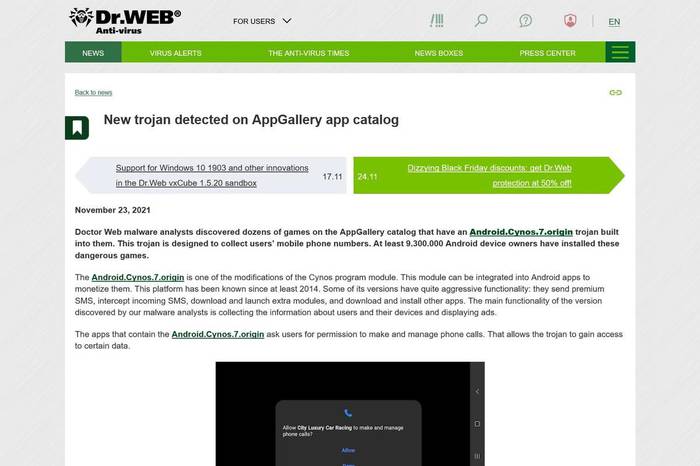Open next article on Black Friday discounts
The width and height of the screenshot is (700, 466).
click(x=489, y=175)
